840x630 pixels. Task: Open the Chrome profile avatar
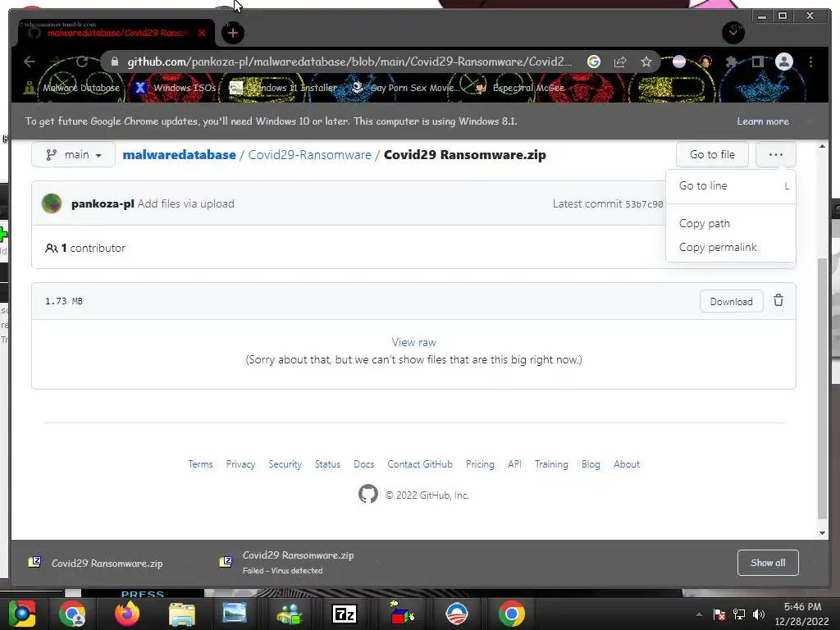(x=783, y=62)
